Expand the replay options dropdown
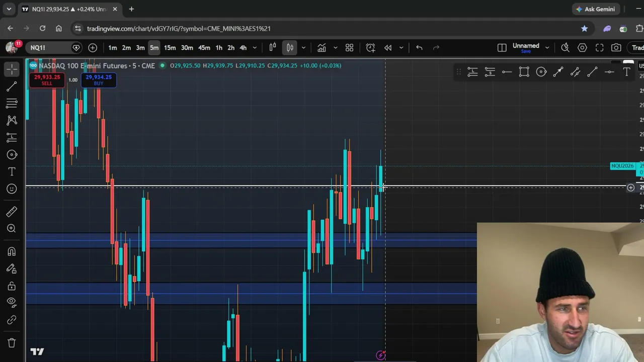 tap(401, 48)
